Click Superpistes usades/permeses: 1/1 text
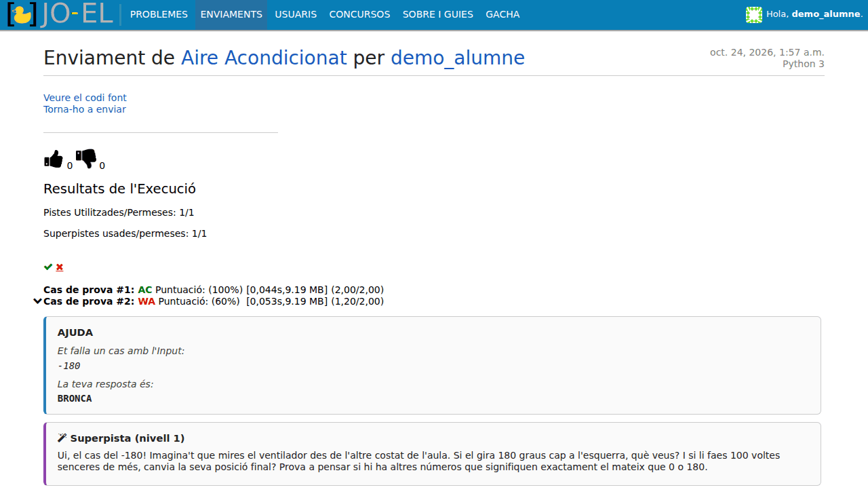The height and width of the screenshot is (496, 868). pos(125,233)
